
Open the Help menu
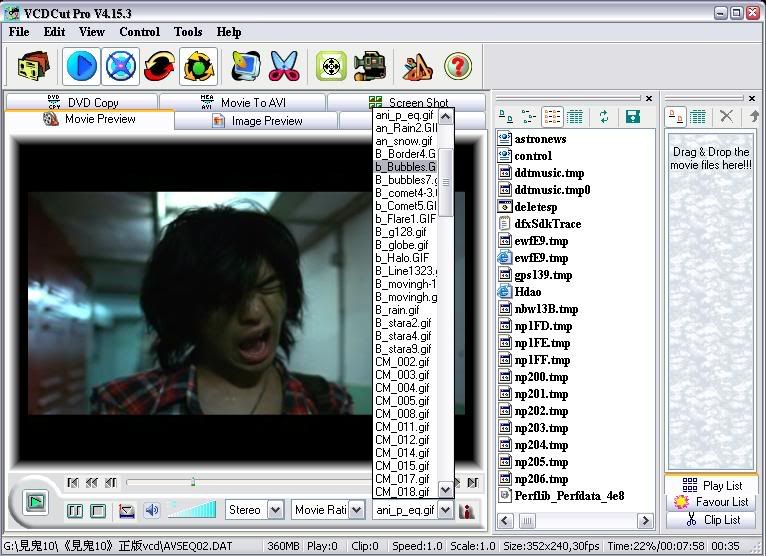coord(229,32)
